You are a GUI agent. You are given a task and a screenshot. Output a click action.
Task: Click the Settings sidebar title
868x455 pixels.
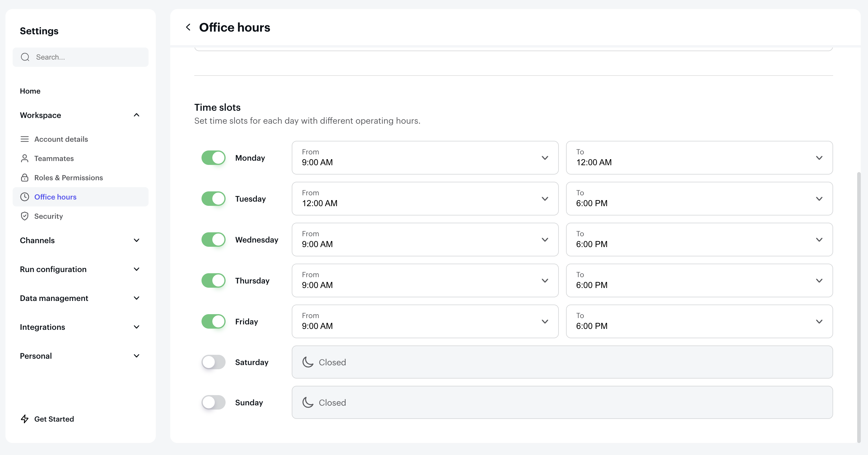[39, 31]
